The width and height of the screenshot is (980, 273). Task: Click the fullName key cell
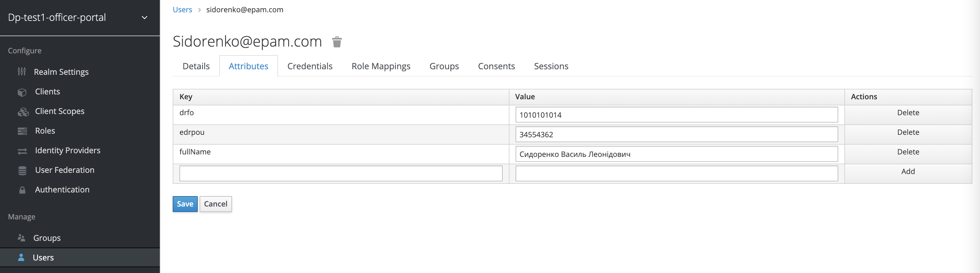341,154
